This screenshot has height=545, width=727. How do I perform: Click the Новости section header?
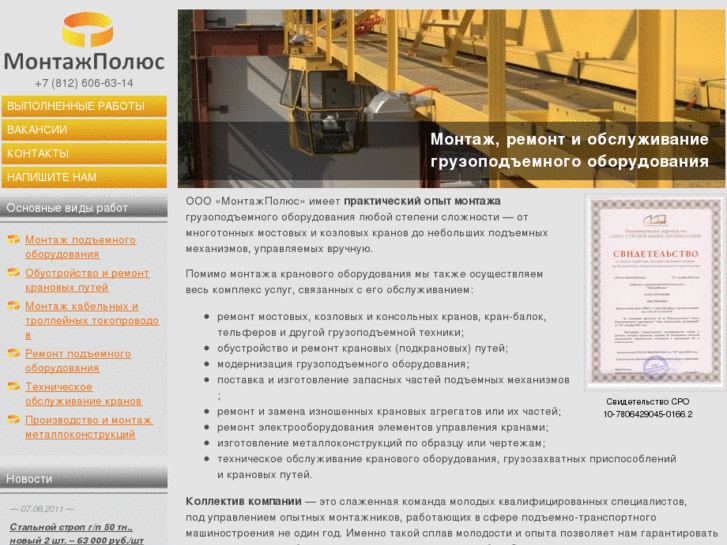(83, 479)
